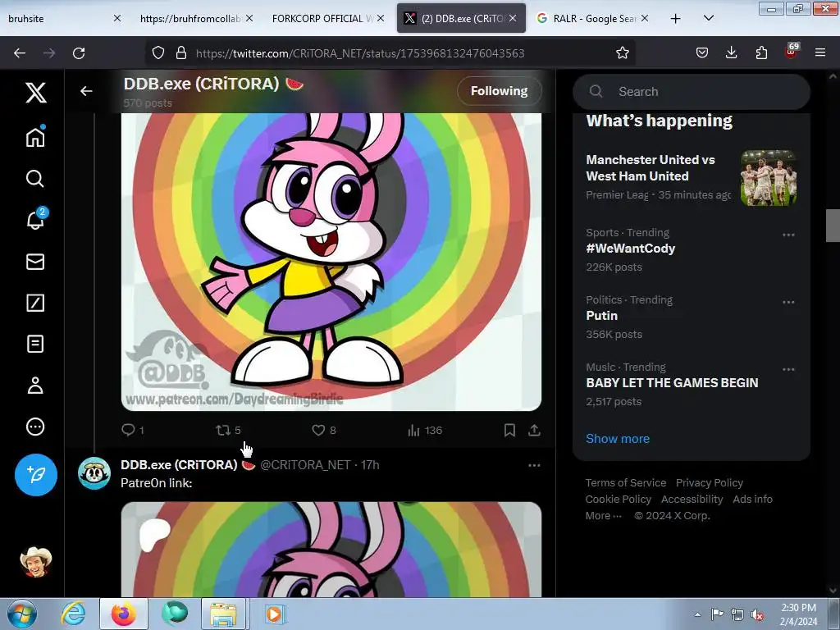Screen dimensions: 840x630
Task: Open Profile person icon in sidebar
Action: click(x=35, y=386)
